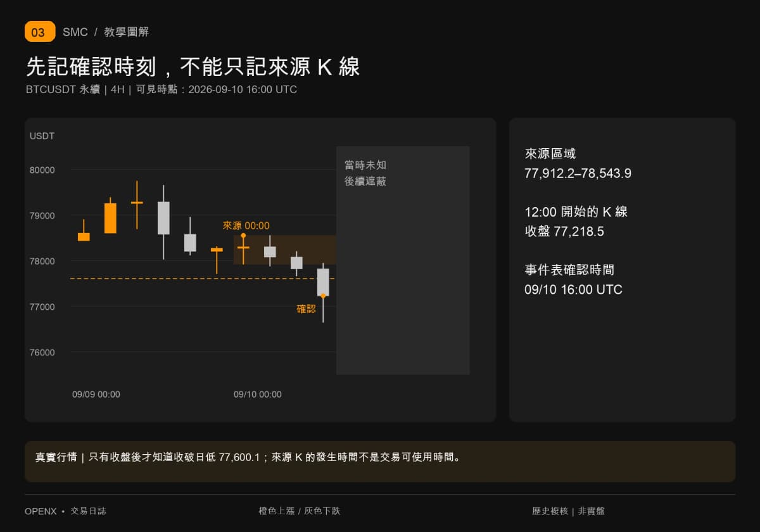
Task: Click the 09/10 00:00 time axis label
Action: pos(258,394)
